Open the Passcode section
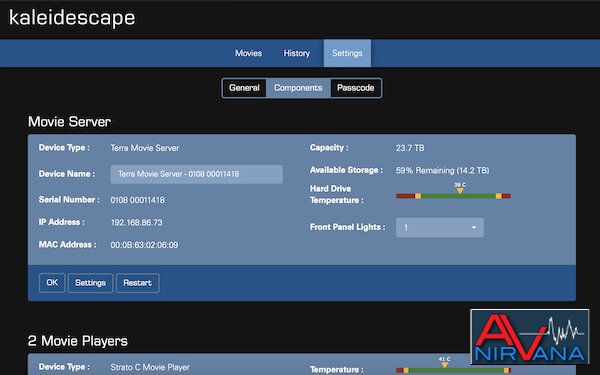600x375 pixels. tap(355, 88)
